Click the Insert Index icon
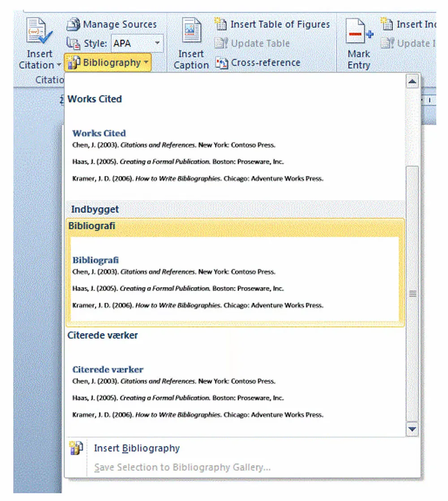Screen dimensions: 448x501 point(387,24)
